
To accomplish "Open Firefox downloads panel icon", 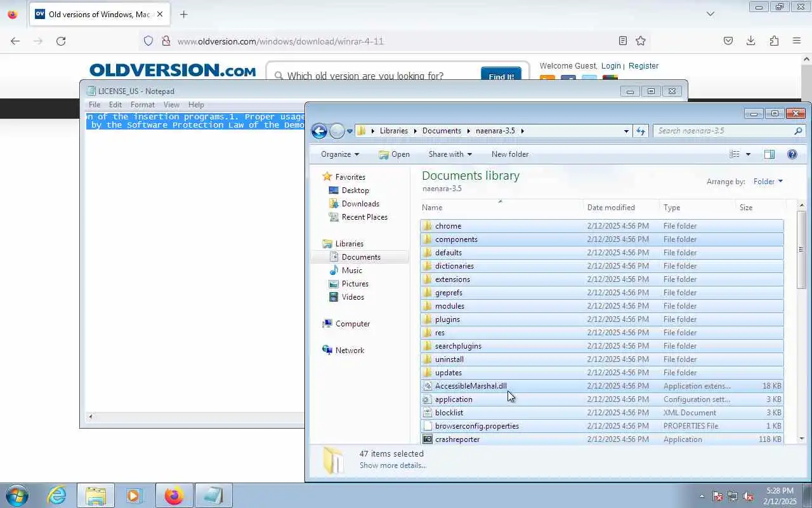I will [750, 41].
